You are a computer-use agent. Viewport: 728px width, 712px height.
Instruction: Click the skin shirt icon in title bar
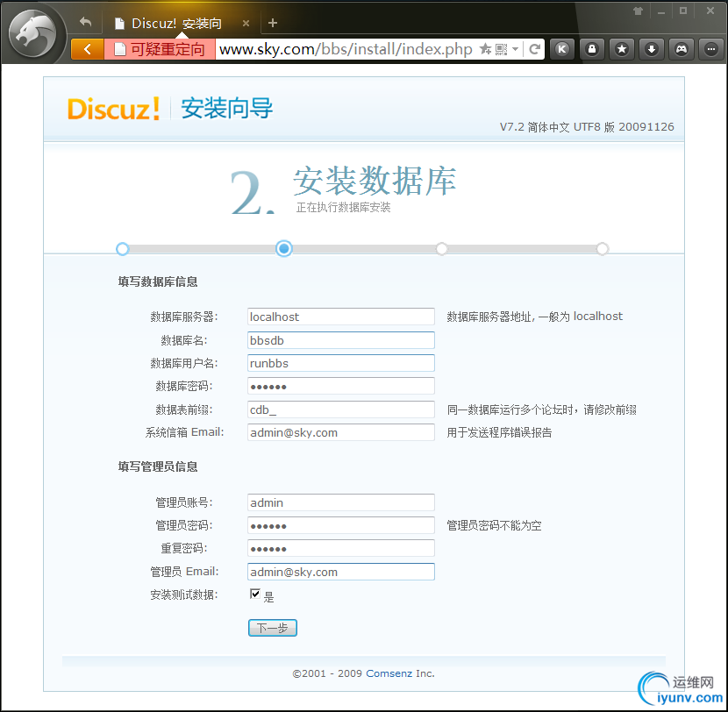[638, 11]
